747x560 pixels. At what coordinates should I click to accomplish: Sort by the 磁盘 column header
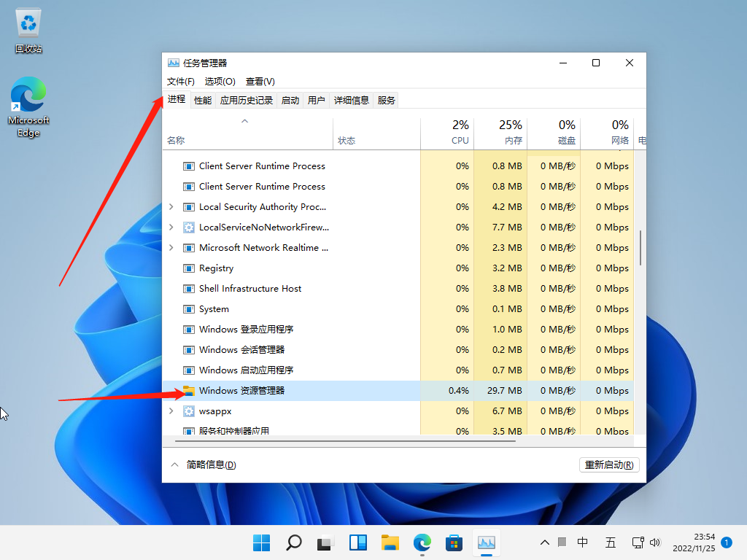click(x=554, y=133)
